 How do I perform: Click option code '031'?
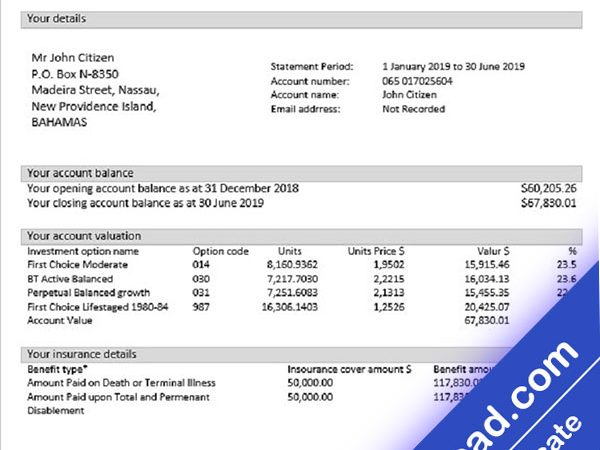[x=201, y=293]
